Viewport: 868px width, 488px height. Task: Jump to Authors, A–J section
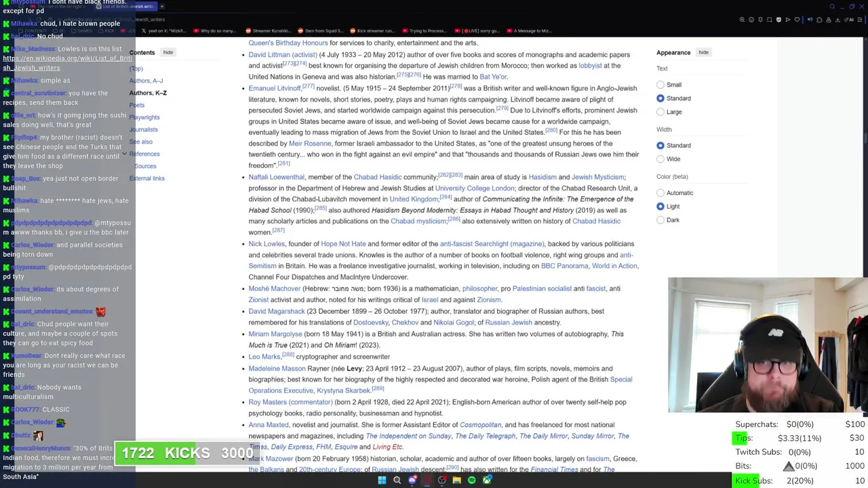(x=146, y=81)
